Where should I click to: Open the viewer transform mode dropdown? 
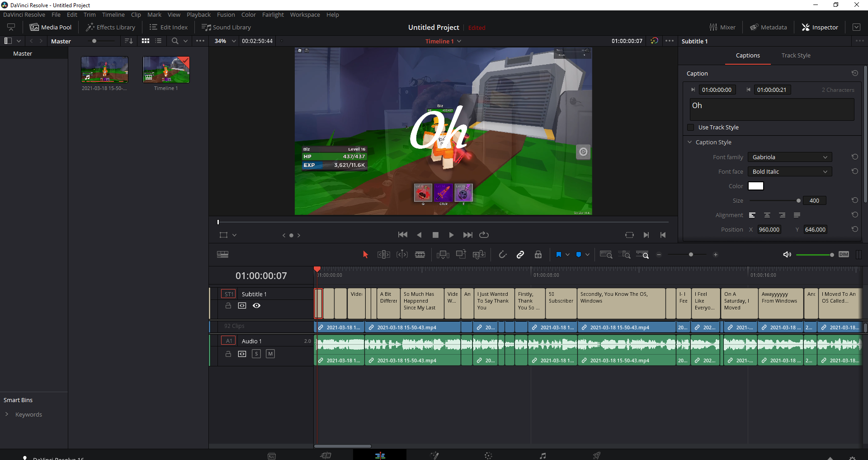point(234,235)
